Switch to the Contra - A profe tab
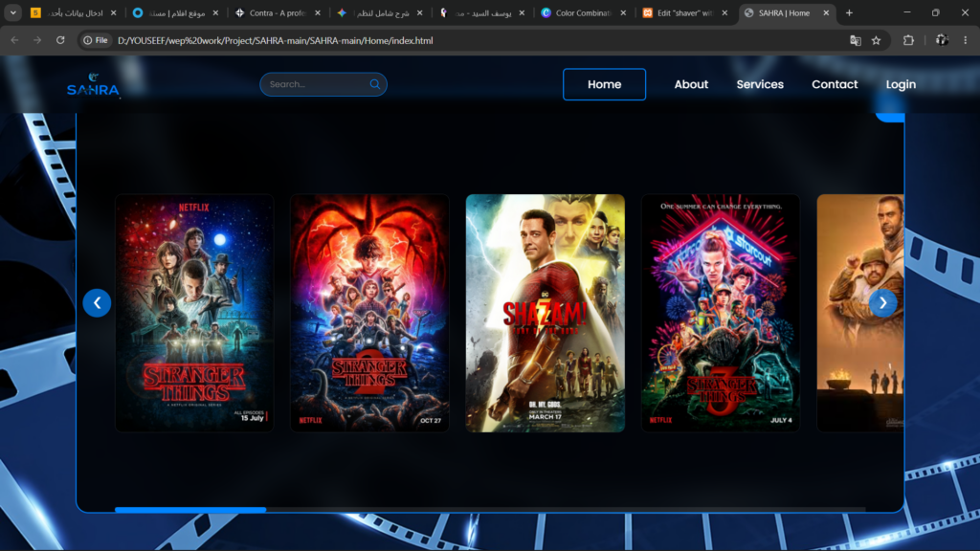The height and width of the screenshot is (551, 980). click(277, 12)
